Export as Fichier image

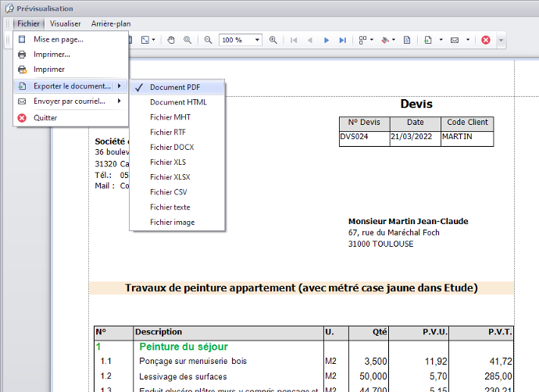click(x=177, y=223)
